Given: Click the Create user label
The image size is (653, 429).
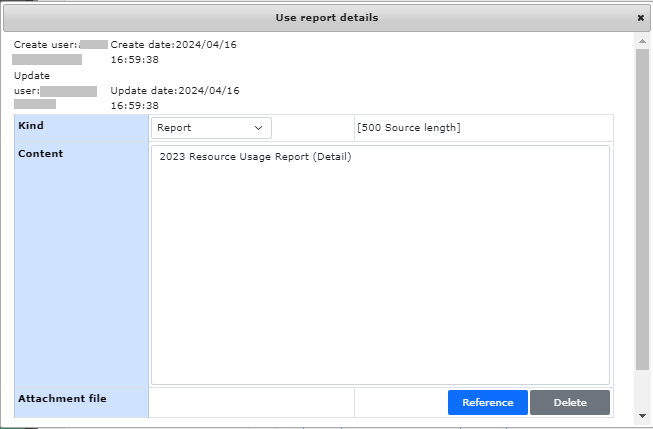Looking at the screenshot, I should pos(46,45).
